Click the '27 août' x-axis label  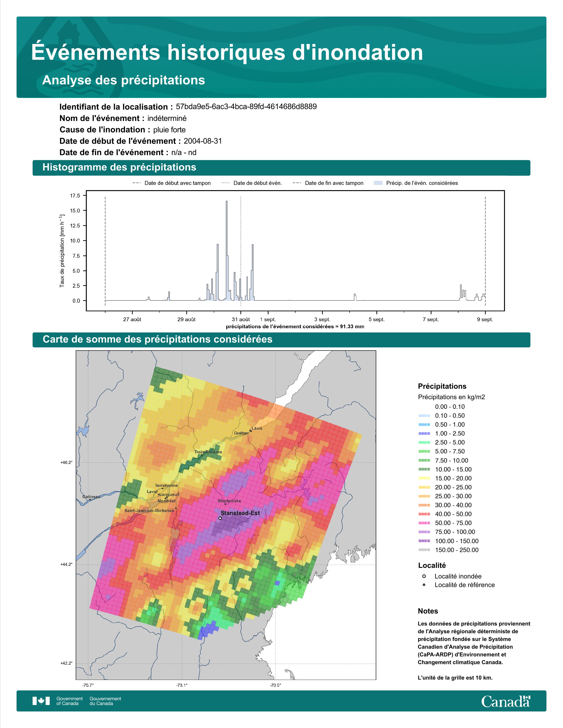point(132,319)
